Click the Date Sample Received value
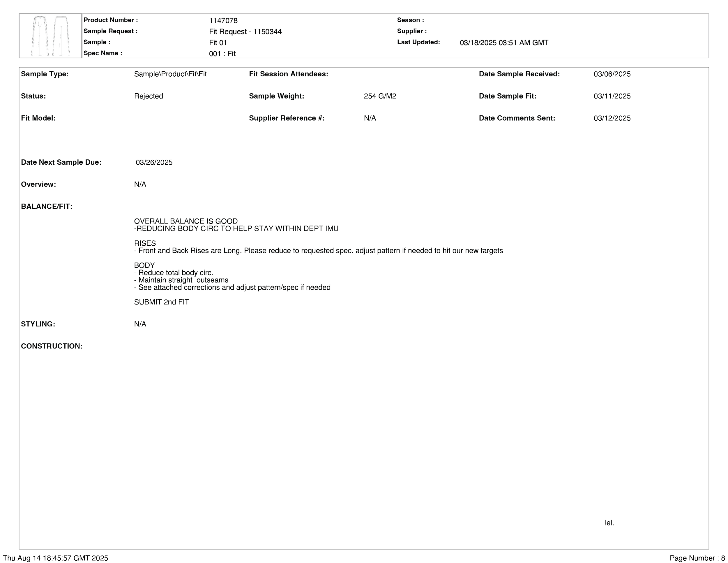The width and height of the screenshot is (728, 563). pos(612,74)
